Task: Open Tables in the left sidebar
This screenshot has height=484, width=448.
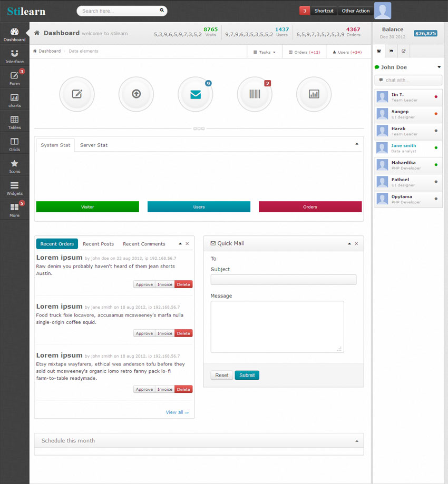Action: pyautogui.click(x=14, y=122)
